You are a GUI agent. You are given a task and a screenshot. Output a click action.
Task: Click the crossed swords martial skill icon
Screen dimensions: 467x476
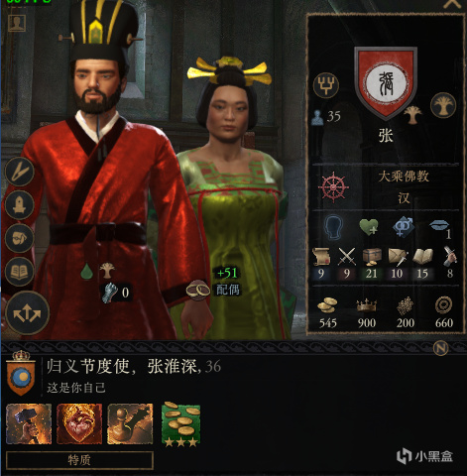point(347,257)
